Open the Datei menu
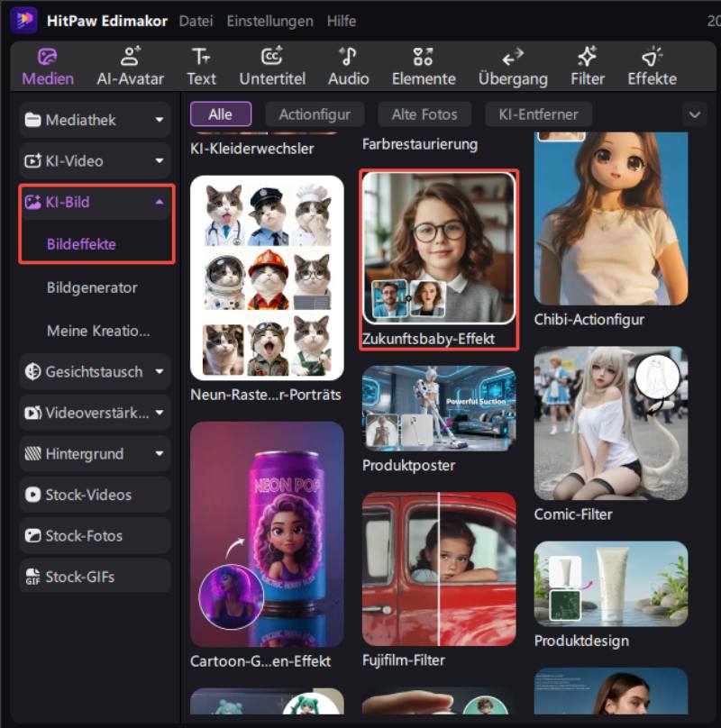This screenshot has height=728, width=721. (196, 21)
